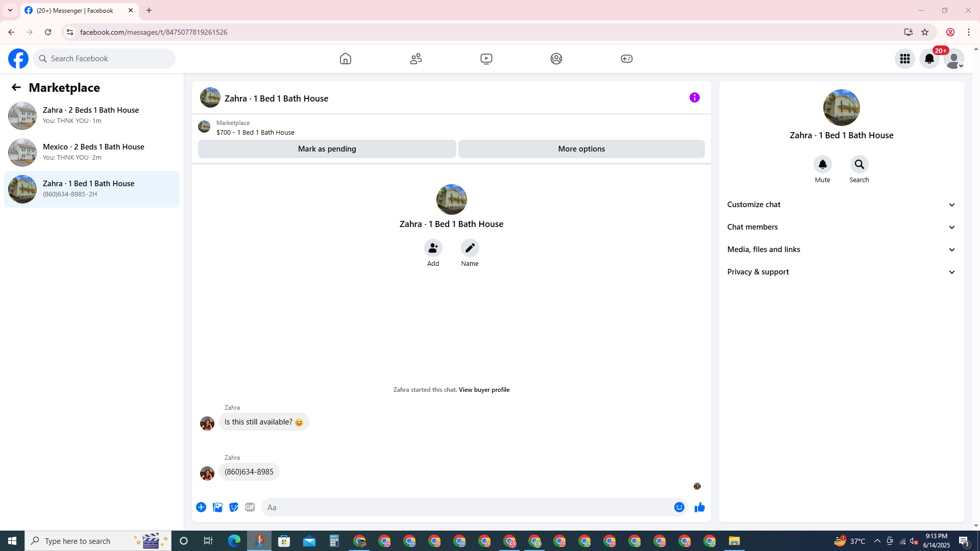Expand Privacy & support section
Image resolution: width=980 pixels, height=551 pixels.
click(841, 272)
